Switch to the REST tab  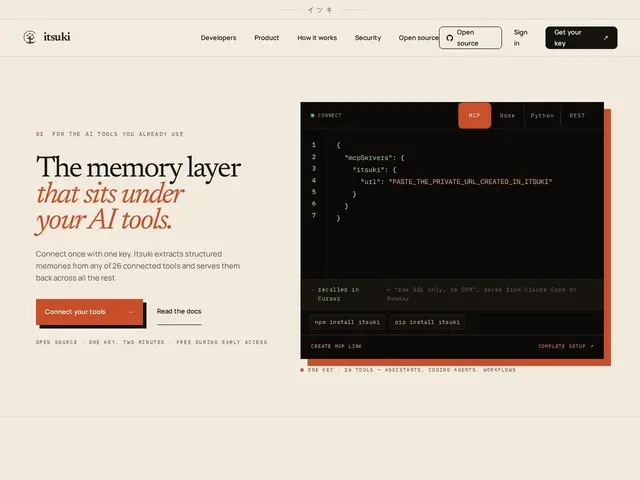pos(577,116)
